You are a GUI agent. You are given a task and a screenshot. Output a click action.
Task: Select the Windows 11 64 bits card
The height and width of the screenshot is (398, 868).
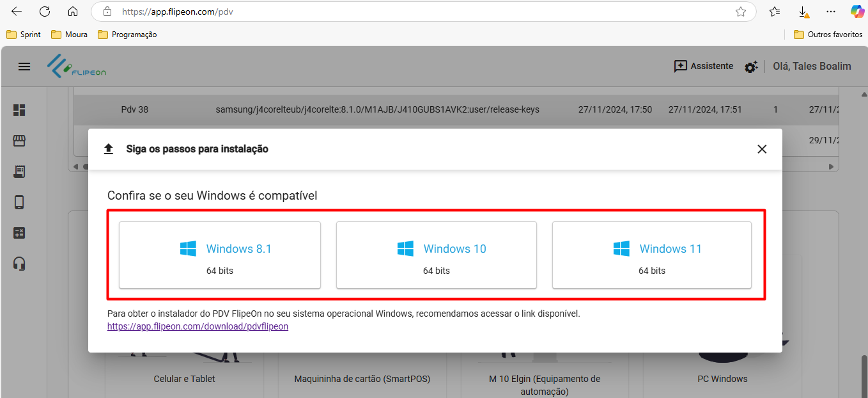pos(652,255)
